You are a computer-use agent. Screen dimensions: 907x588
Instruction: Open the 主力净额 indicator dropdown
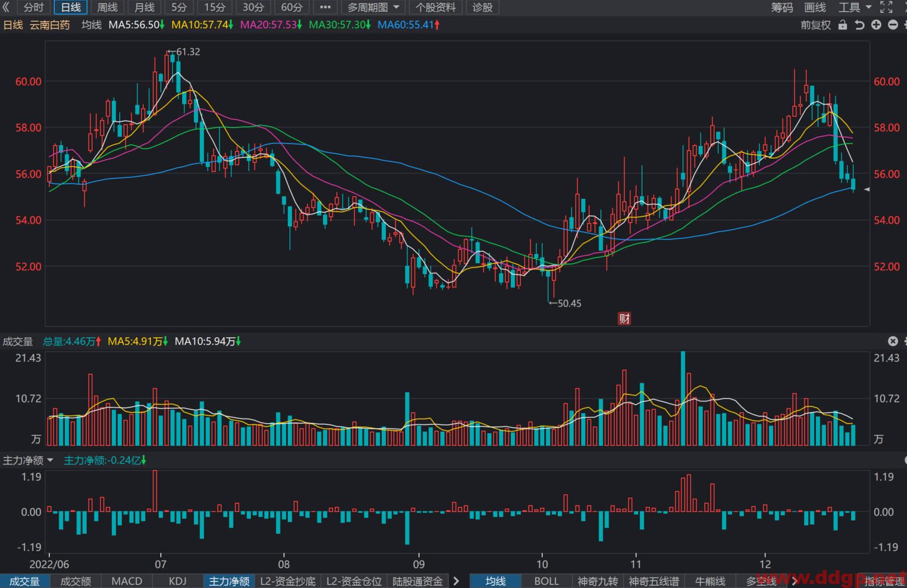pos(28,460)
